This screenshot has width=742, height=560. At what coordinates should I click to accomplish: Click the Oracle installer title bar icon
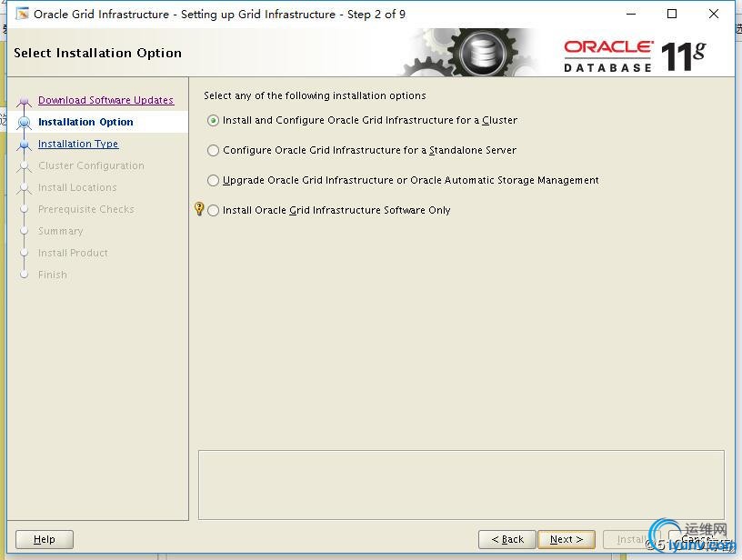22,15
